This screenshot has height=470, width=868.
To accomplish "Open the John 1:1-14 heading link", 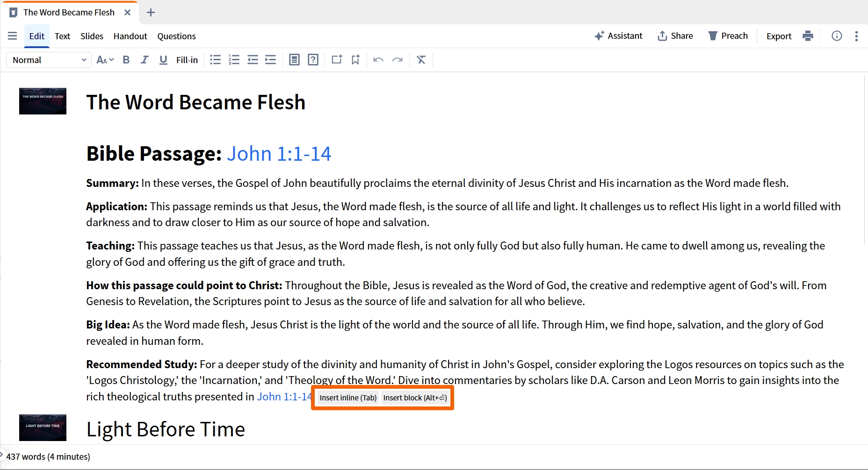I will pyautogui.click(x=279, y=154).
